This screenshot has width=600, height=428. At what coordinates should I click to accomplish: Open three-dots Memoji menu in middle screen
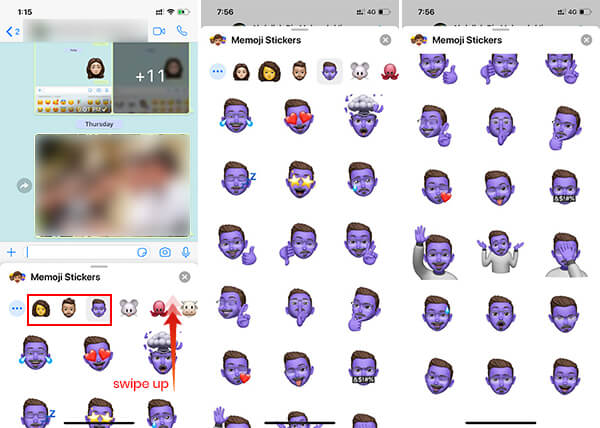(217, 71)
